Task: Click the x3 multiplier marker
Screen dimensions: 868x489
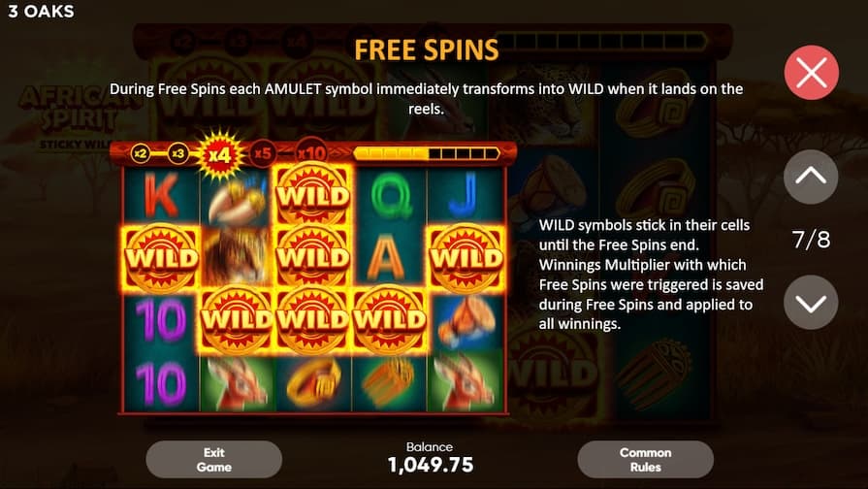Action: tap(177, 153)
